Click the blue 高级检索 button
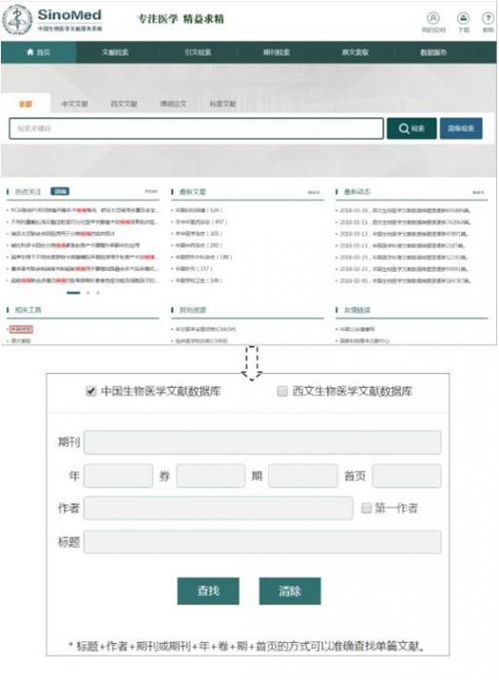This screenshot has width=499, height=680. [461, 128]
